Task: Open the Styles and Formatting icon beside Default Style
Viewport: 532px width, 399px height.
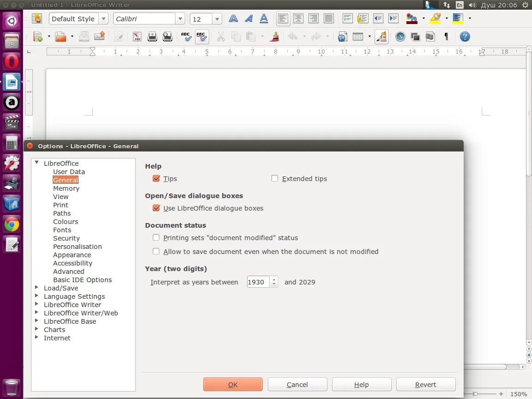Action: tap(36, 18)
